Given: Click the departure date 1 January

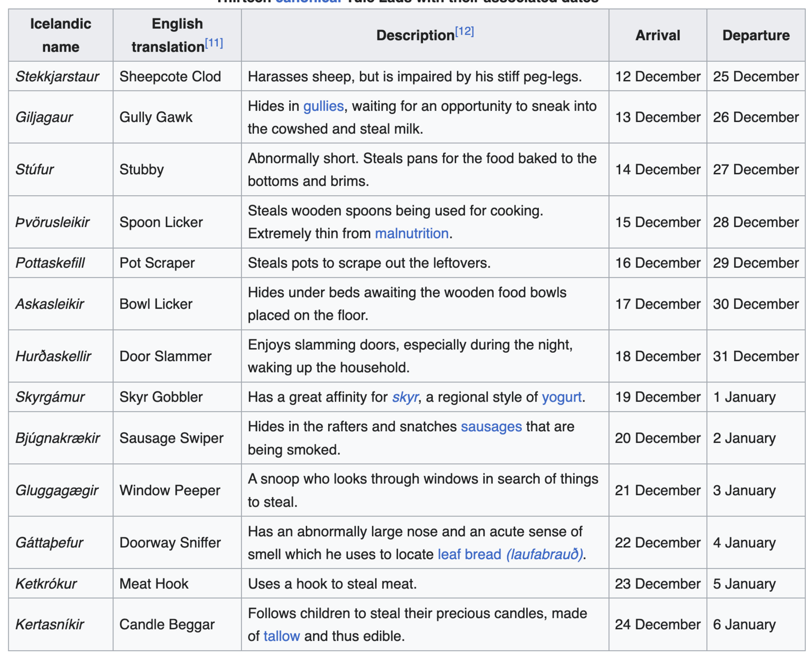Looking at the screenshot, I should [x=744, y=397].
